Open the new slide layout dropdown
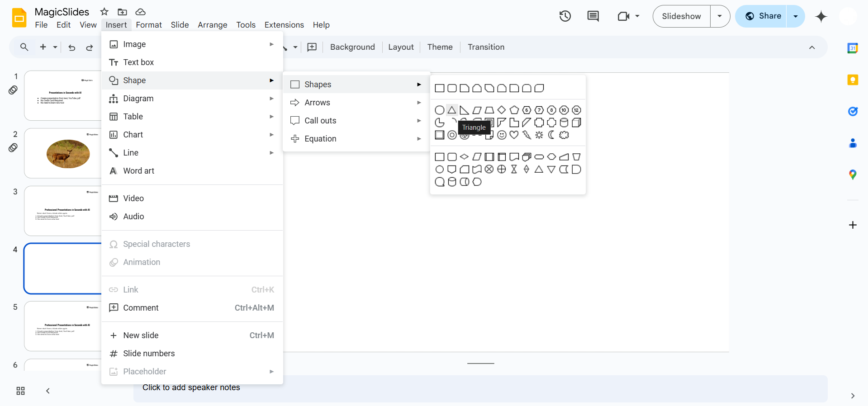 (55, 47)
